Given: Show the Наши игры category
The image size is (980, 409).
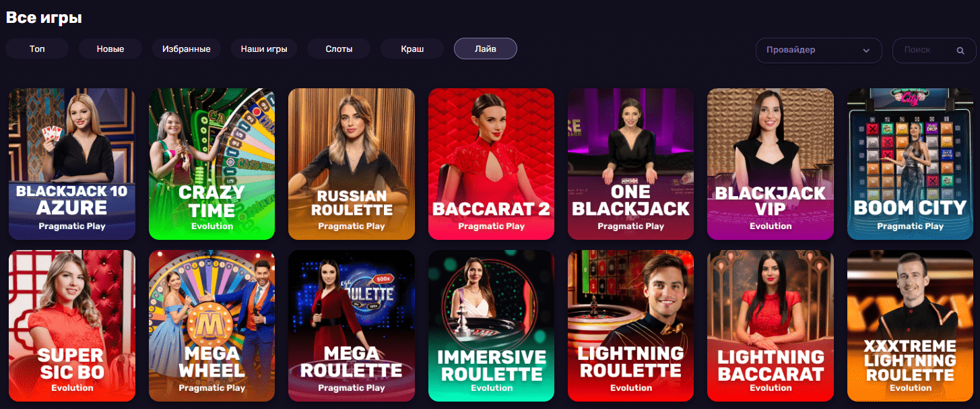Looking at the screenshot, I should pyautogui.click(x=264, y=49).
